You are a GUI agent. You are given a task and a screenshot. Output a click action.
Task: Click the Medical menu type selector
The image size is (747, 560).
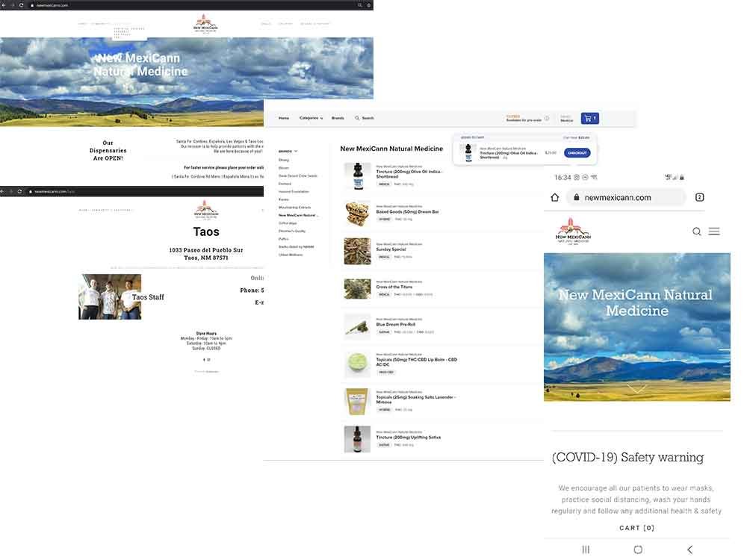coord(566,118)
